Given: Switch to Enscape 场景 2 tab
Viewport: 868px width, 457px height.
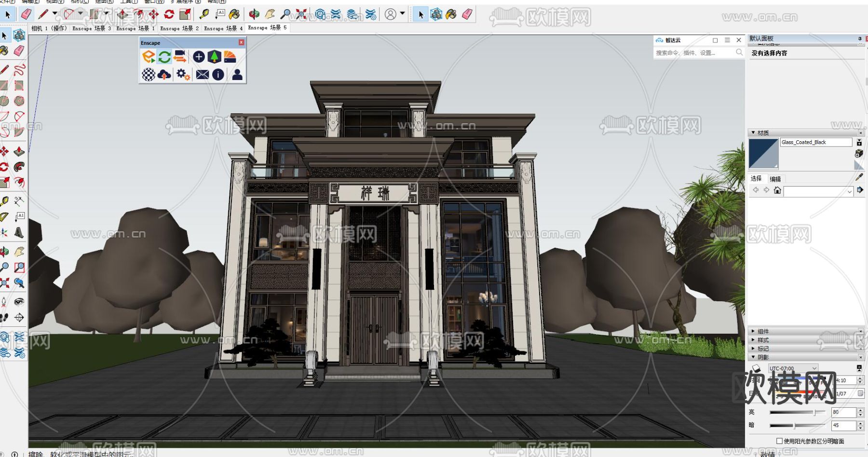Looking at the screenshot, I should pos(179,28).
